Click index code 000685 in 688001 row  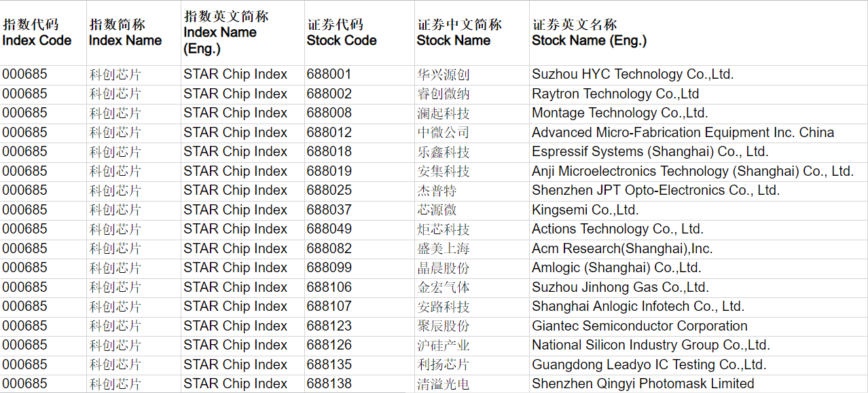[x=25, y=75]
